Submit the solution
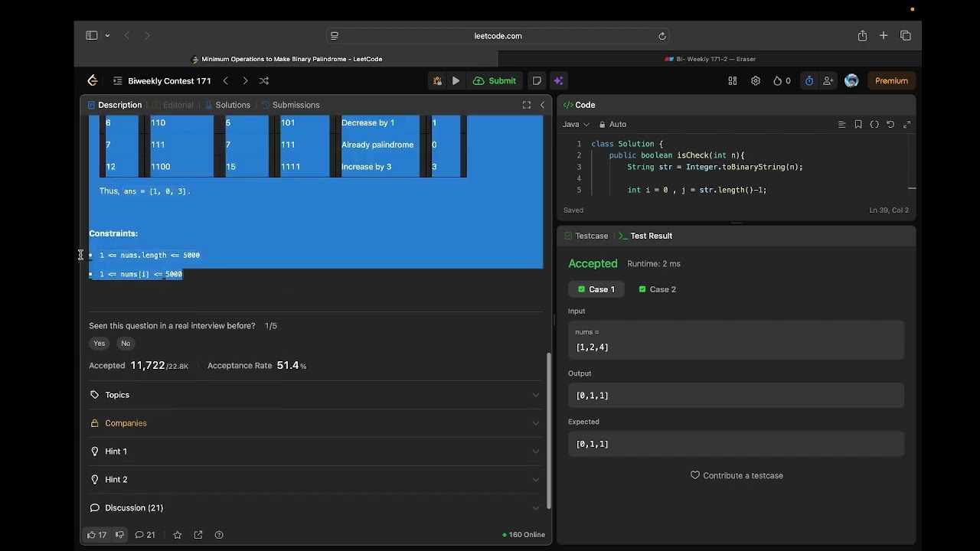This screenshot has height=551, width=980. tap(495, 80)
